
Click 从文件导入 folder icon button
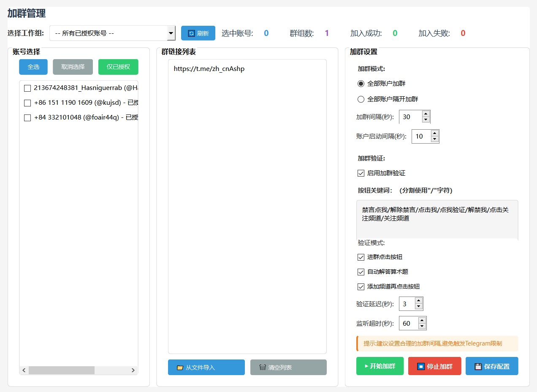tap(206, 367)
